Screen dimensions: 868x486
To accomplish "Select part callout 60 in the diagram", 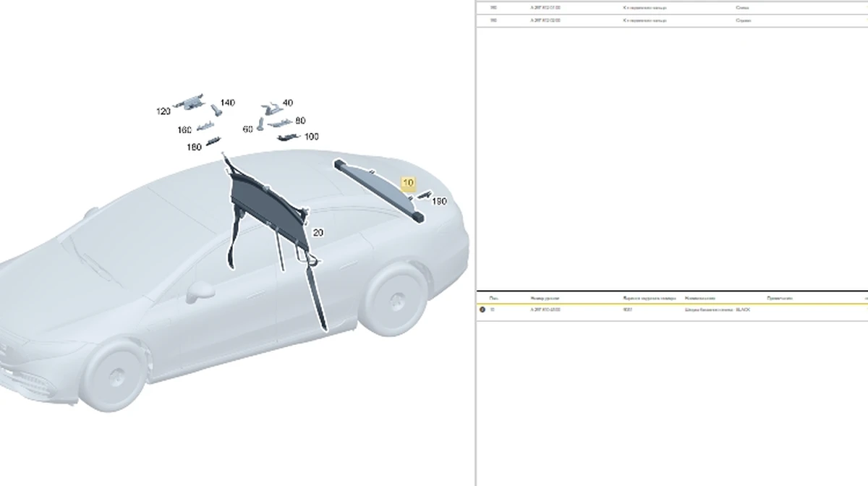I will [x=248, y=129].
